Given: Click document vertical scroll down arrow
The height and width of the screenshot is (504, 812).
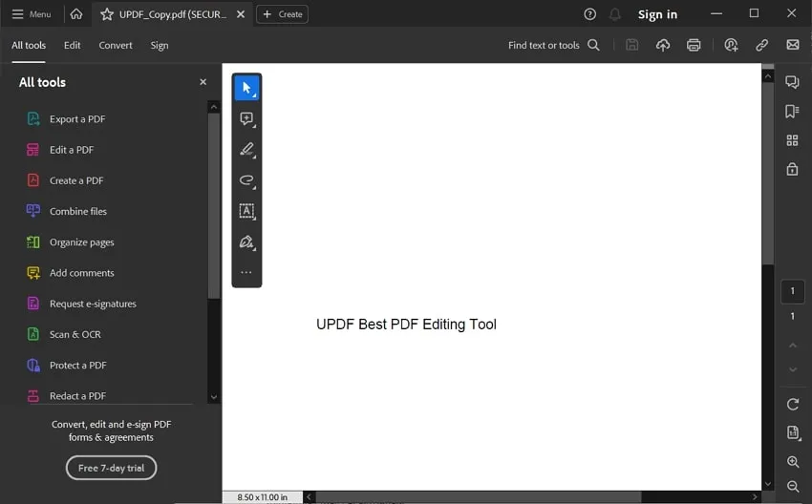Looking at the screenshot, I should pos(768,484).
